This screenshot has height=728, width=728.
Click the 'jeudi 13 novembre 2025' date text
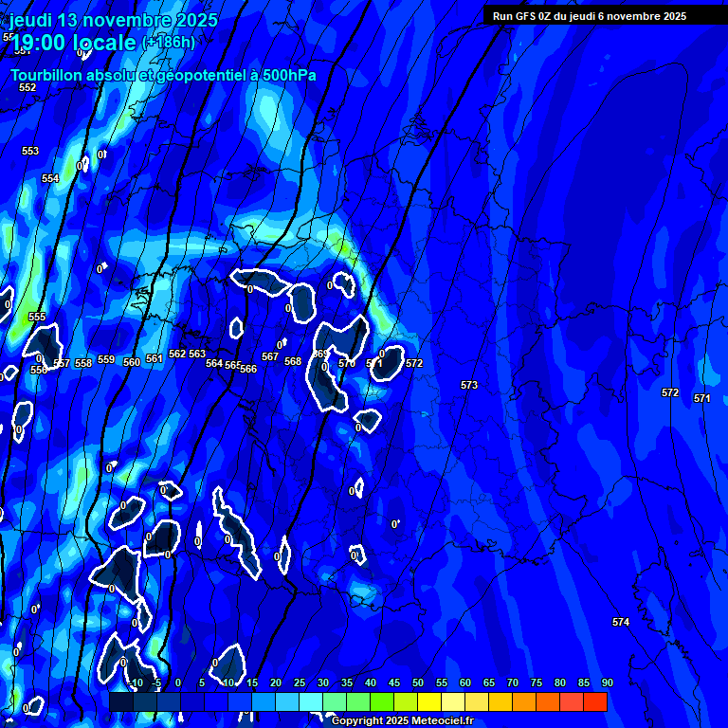pyautogui.click(x=113, y=20)
